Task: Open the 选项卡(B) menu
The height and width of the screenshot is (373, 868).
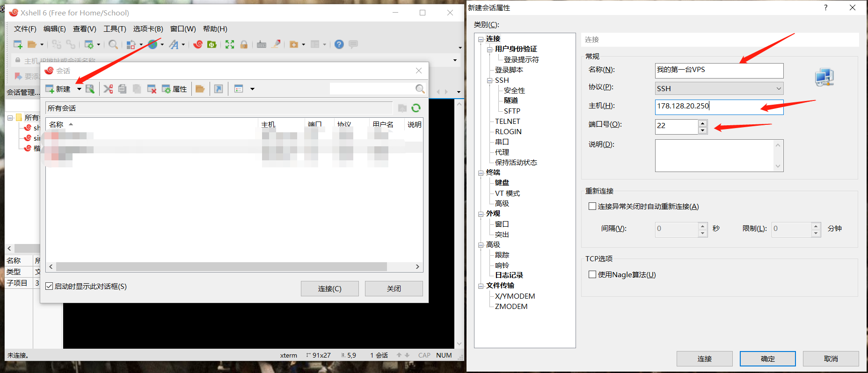Action: [148, 29]
